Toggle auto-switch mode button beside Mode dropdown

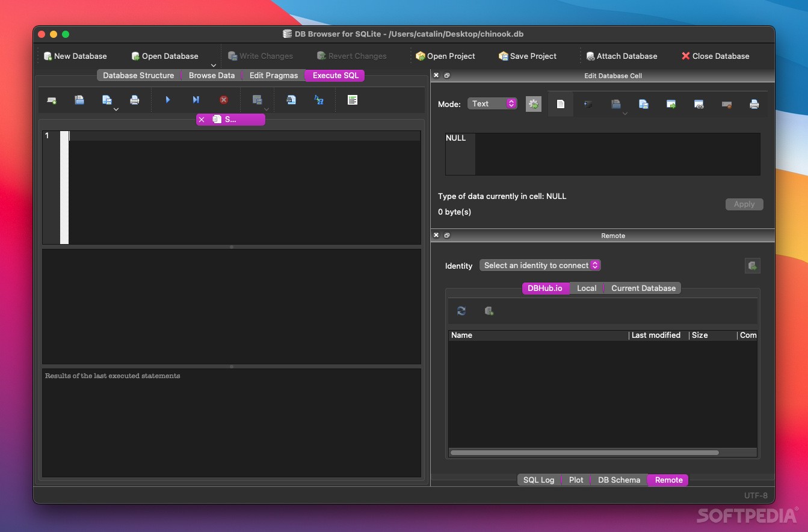pos(534,104)
